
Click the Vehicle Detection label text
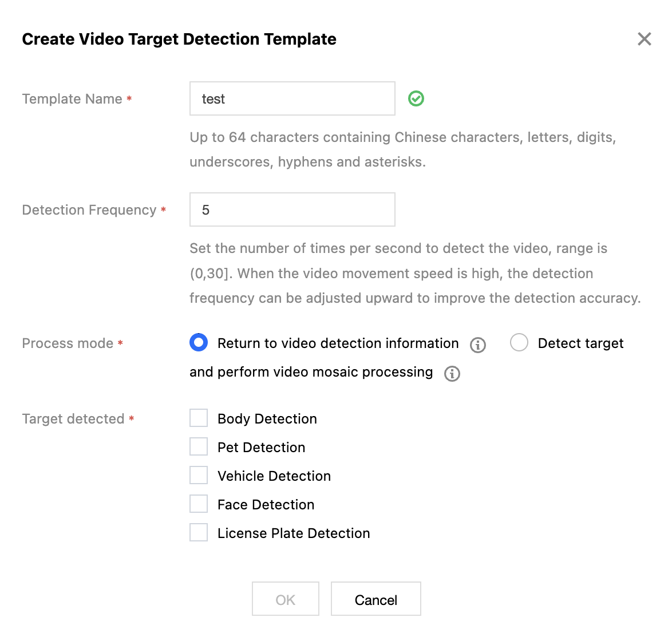coord(274,476)
